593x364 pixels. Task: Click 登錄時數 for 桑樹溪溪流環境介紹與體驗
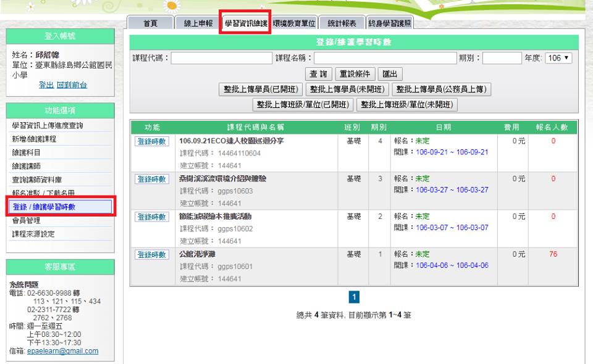(152, 179)
